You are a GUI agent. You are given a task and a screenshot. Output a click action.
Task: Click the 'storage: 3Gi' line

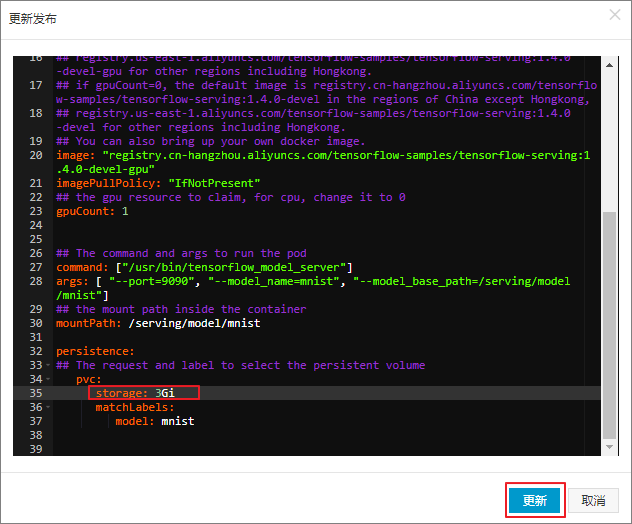[135, 393]
